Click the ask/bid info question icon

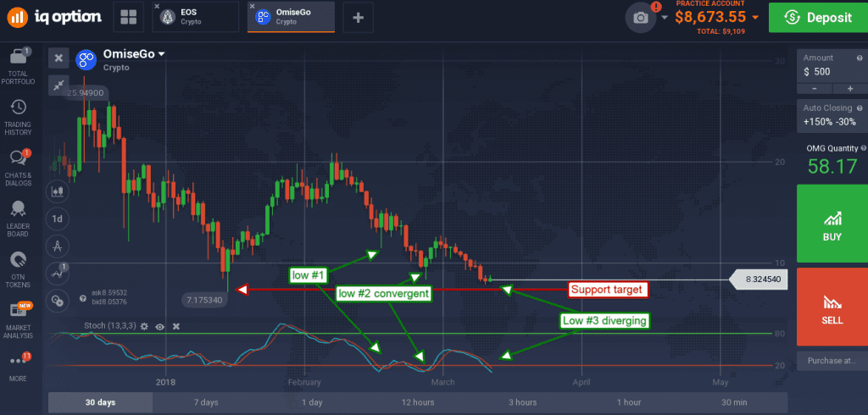83,297
